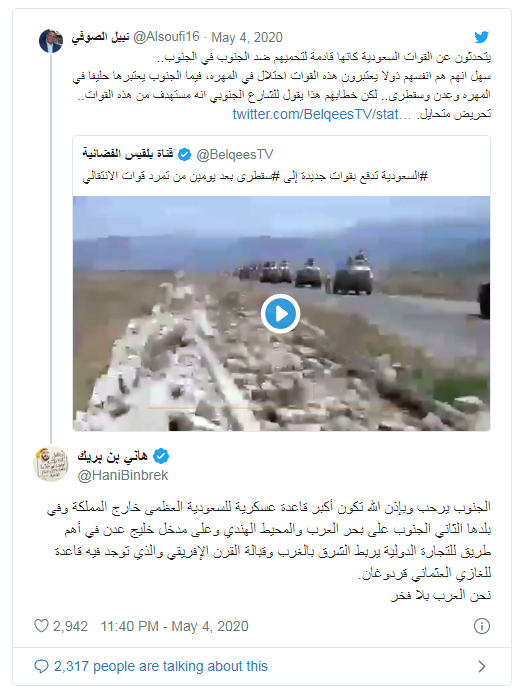Click the 2,942 likes count
The height and width of the screenshot is (693, 528).
pyautogui.click(x=70, y=626)
